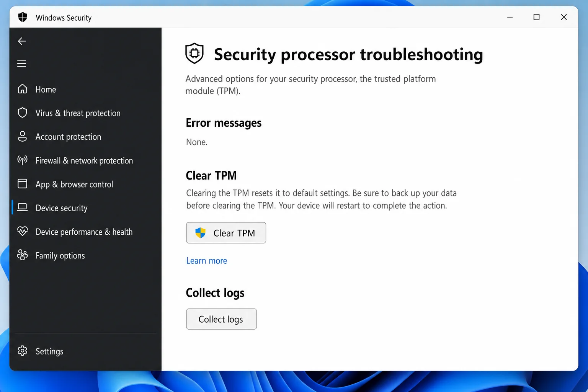The image size is (588, 392).
Task: Click the UAC shield on Clear TPM
Action: click(201, 233)
